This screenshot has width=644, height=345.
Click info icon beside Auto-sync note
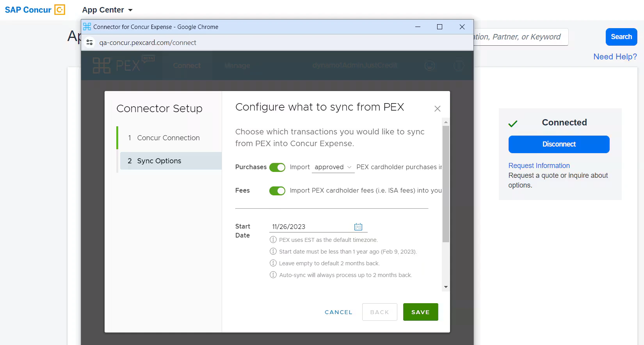273,275
